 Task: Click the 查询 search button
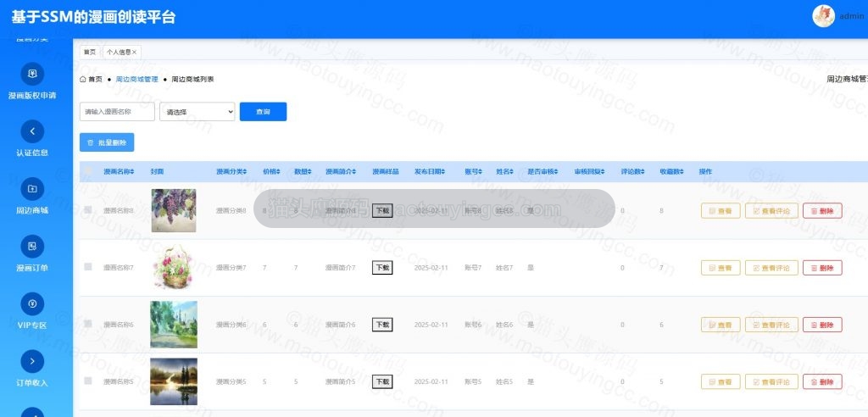coord(263,111)
